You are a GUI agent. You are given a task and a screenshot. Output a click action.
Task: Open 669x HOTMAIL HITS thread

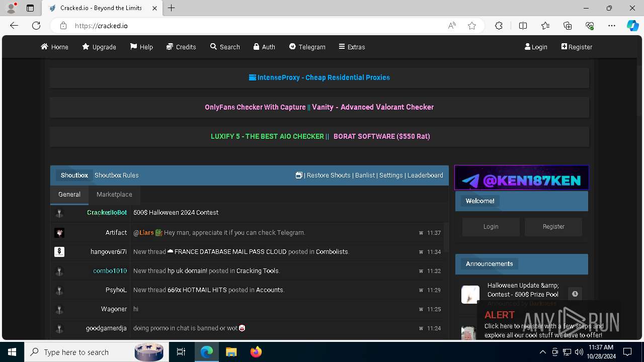pos(197,290)
